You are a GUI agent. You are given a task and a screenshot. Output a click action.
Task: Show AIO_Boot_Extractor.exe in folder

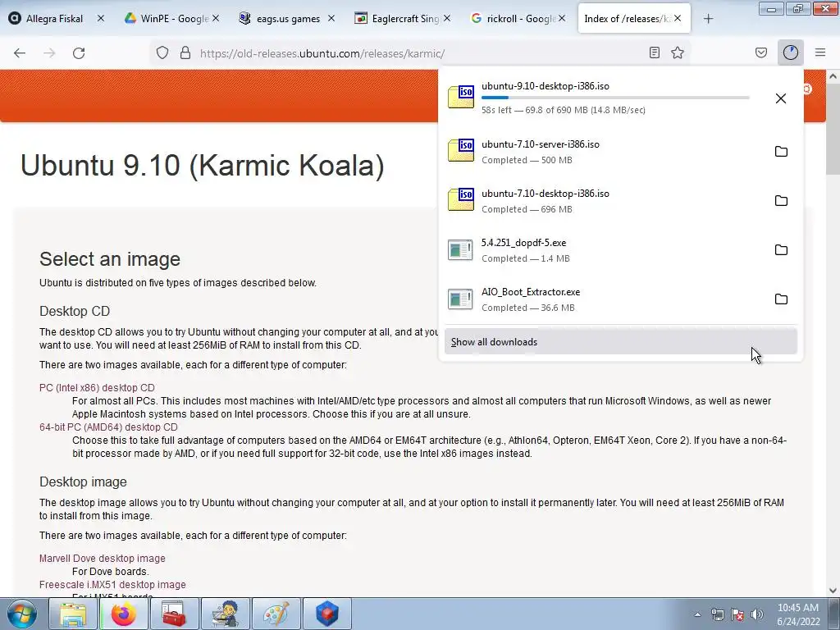[781, 299]
